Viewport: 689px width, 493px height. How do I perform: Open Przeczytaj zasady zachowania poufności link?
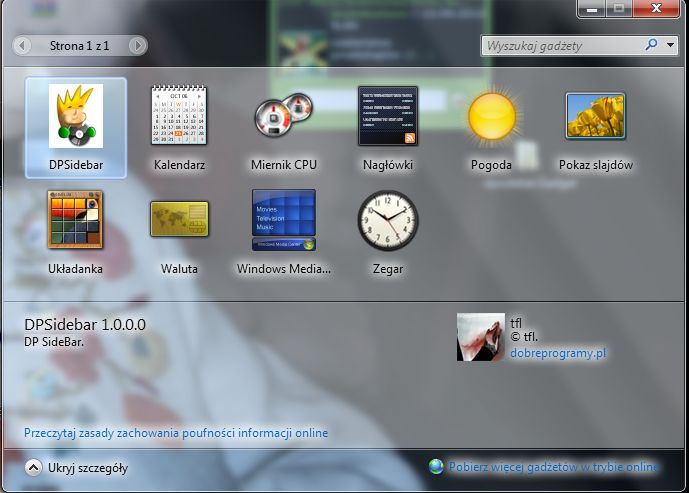pyautogui.click(x=176, y=433)
